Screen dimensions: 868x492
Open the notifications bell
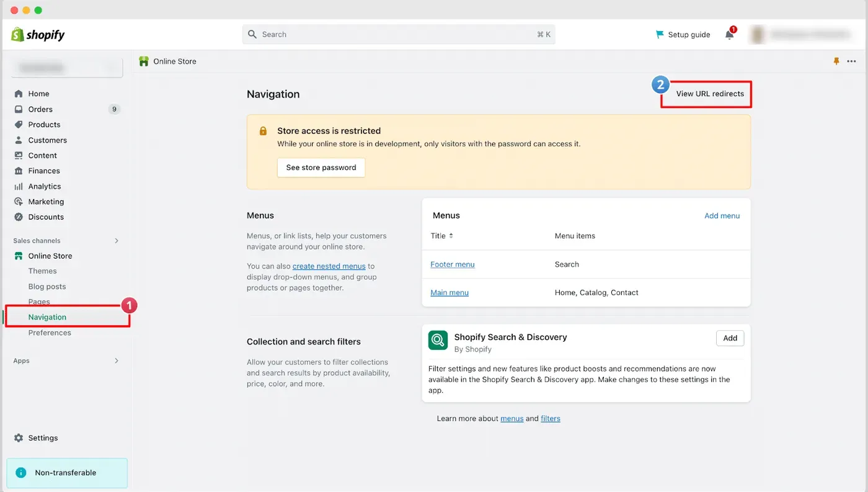(730, 35)
